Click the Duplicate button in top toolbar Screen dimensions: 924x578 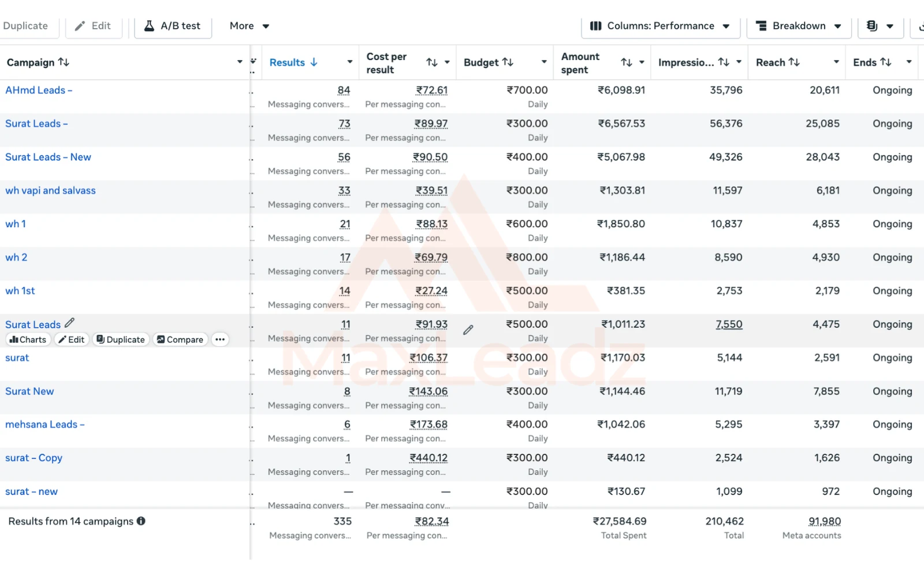pos(25,26)
